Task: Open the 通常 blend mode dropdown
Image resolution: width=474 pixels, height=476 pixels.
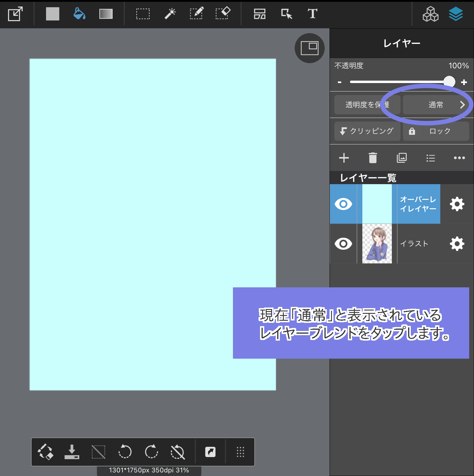Action: tap(435, 105)
